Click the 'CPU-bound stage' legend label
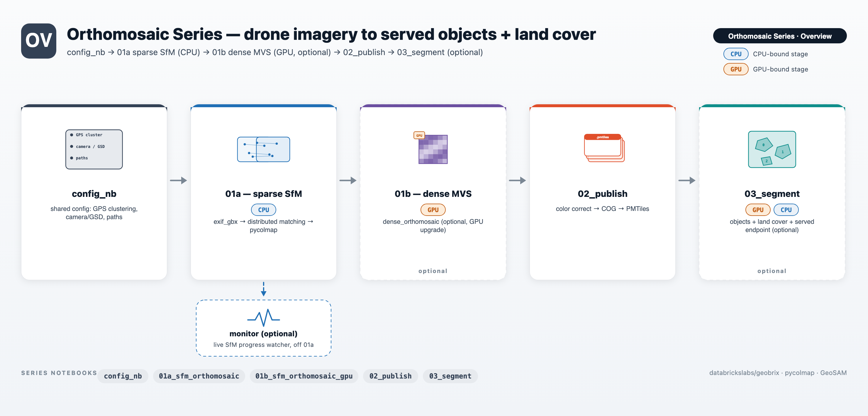 coord(780,54)
